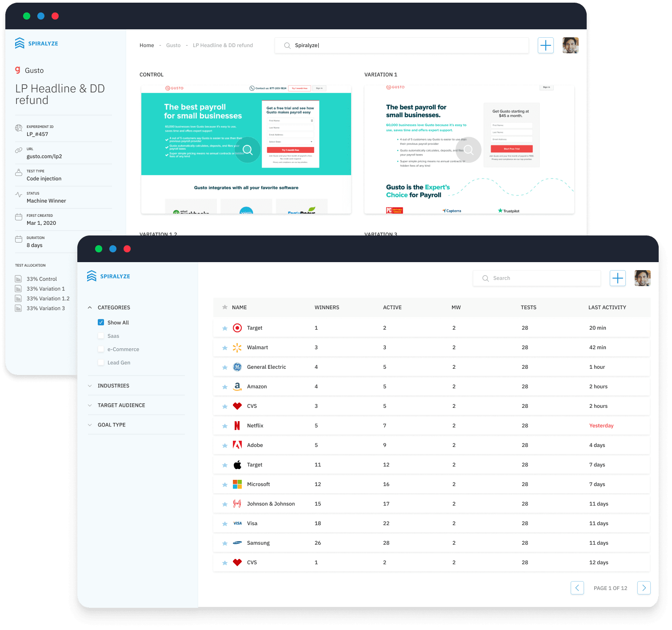Uncheck the Show All checkbox

coord(101,323)
